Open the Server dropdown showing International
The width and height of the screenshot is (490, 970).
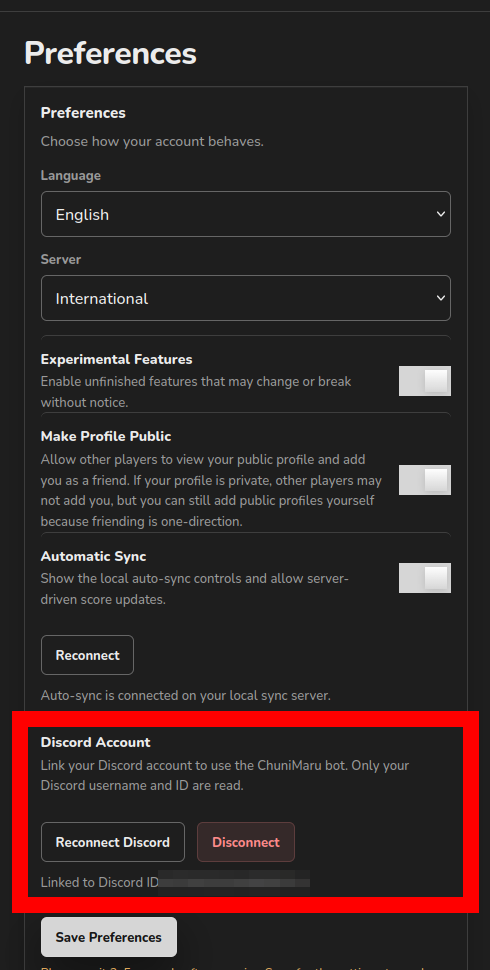click(x=246, y=298)
